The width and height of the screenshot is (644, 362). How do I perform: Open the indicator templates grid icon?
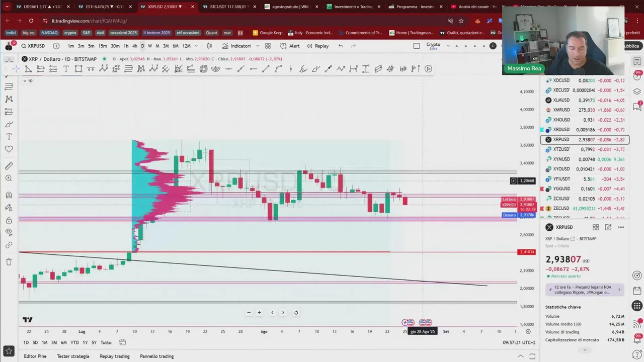pyautogui.click(x=268, y=46)
